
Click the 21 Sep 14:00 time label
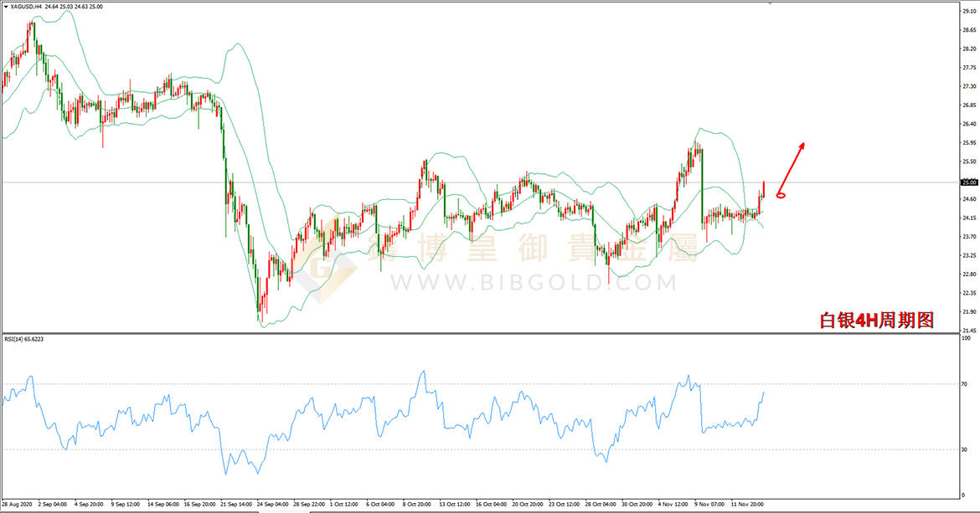[236, 504]
